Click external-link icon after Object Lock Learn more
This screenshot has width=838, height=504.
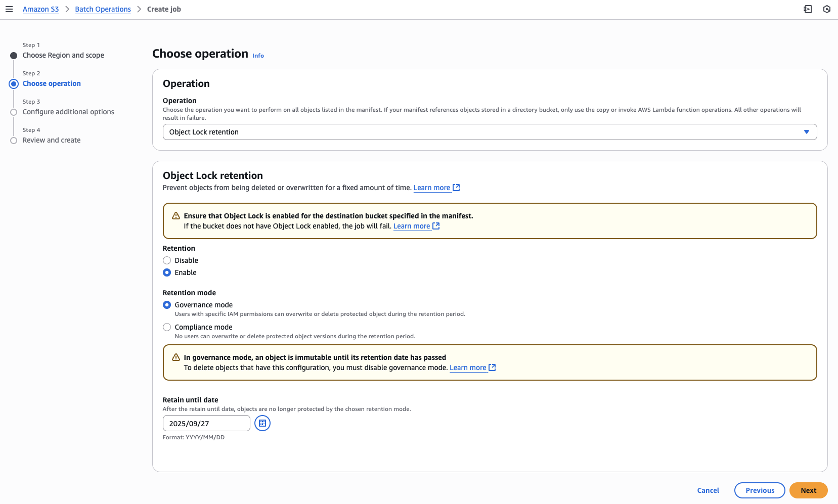[x=456, y=187]
